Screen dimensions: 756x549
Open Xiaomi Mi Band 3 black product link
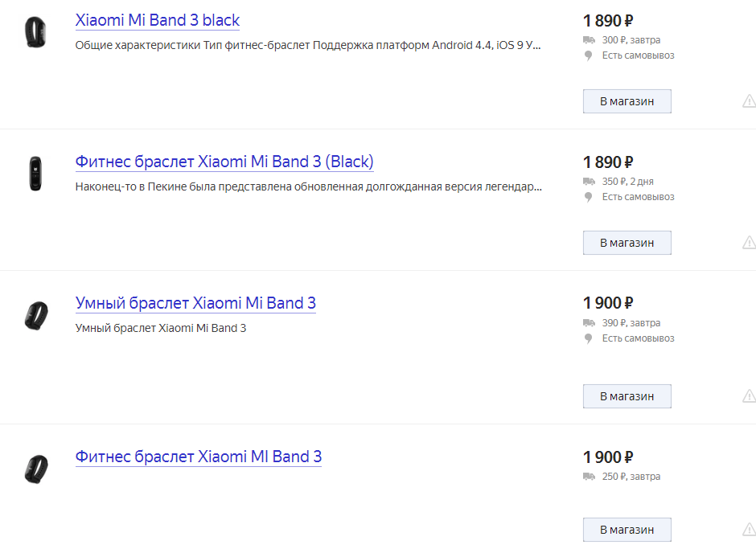coord(158,20)
